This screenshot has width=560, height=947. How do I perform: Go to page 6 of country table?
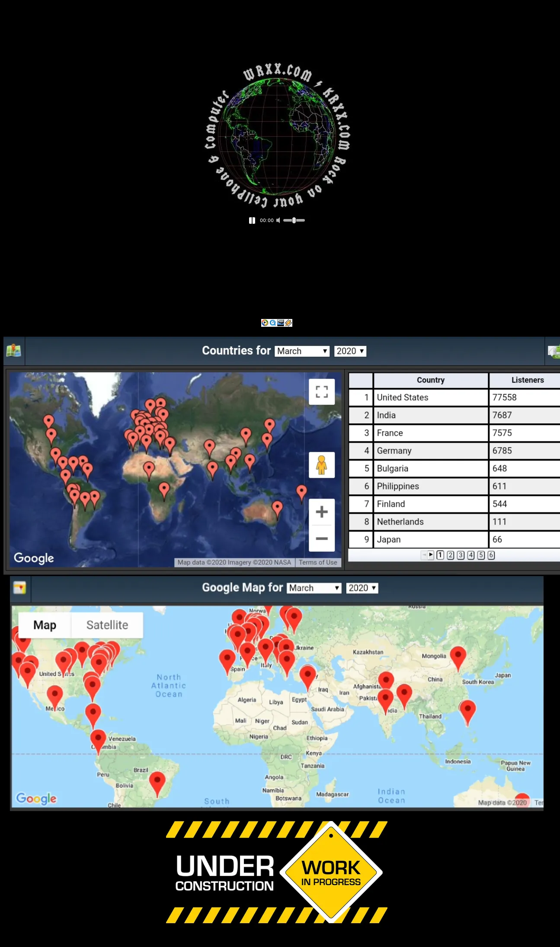[x=491, y=555]
